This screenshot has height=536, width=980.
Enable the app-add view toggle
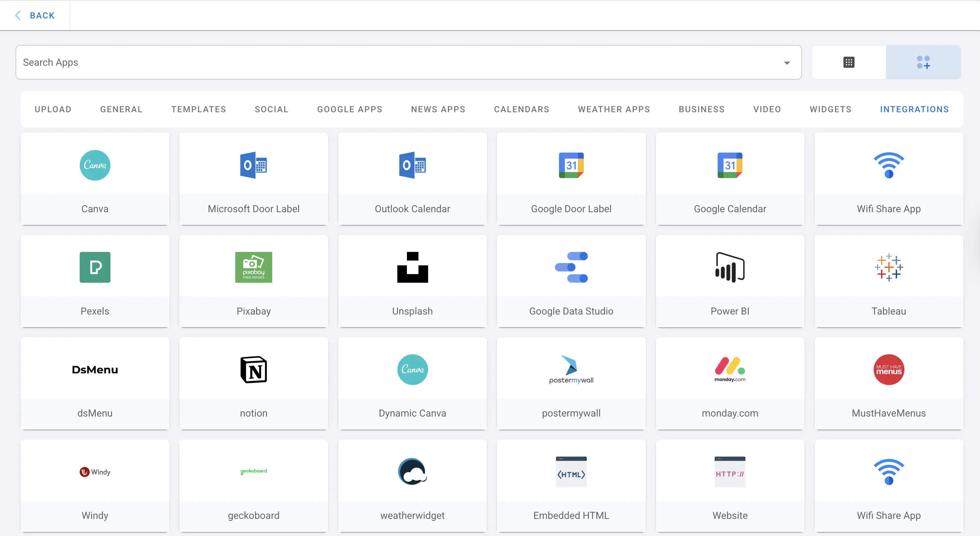pyautogui.click(x=923, y=62)
